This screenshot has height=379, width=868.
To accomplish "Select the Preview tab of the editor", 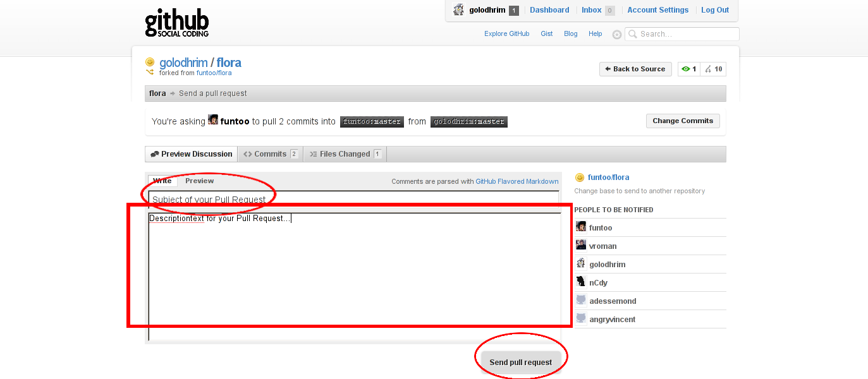I will coord(199,181).
